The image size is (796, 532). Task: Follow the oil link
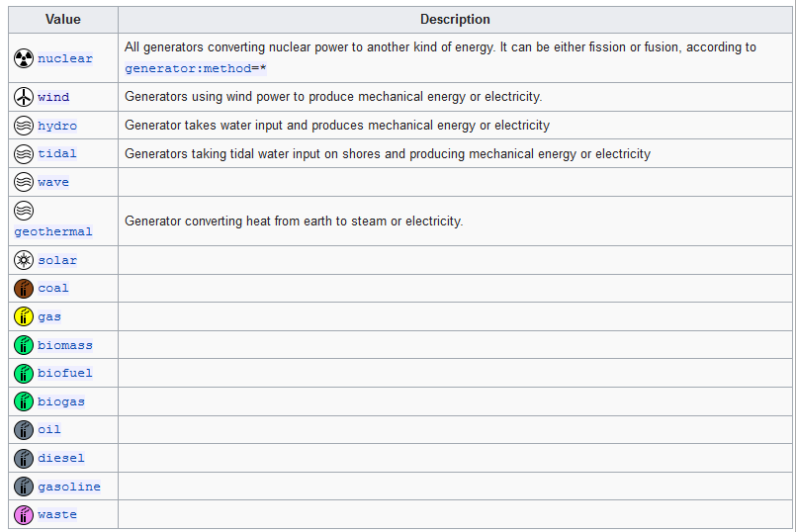click(49, 429)
